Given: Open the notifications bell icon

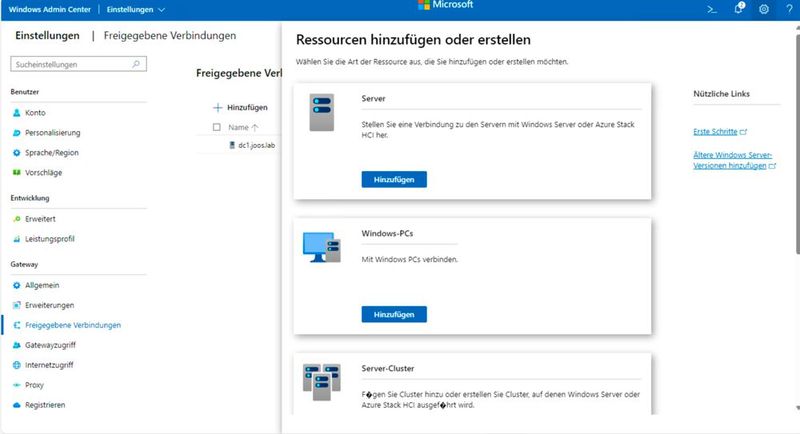Looking at the screenshot, I should click(x=739, y=8).
